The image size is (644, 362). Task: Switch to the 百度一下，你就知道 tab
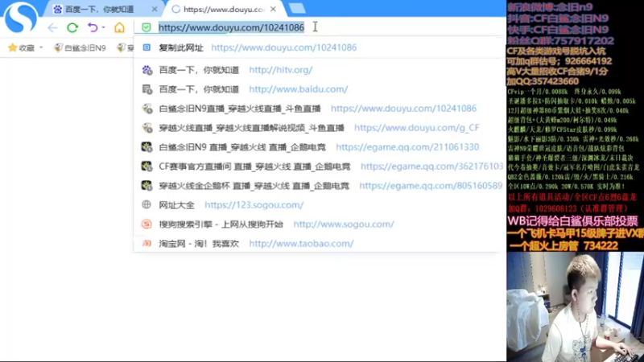pyautogui.click(x=99, y=9)
